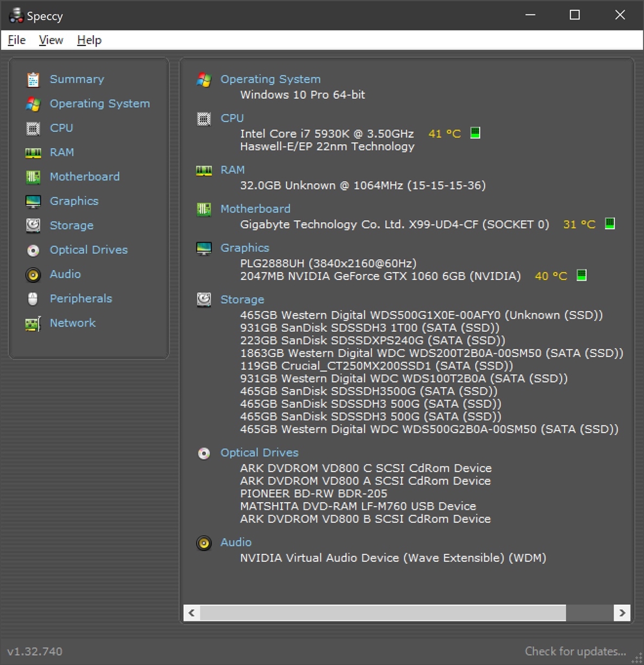Open the File menu
This screenshot has height=665, width=644.
point(16,40)
